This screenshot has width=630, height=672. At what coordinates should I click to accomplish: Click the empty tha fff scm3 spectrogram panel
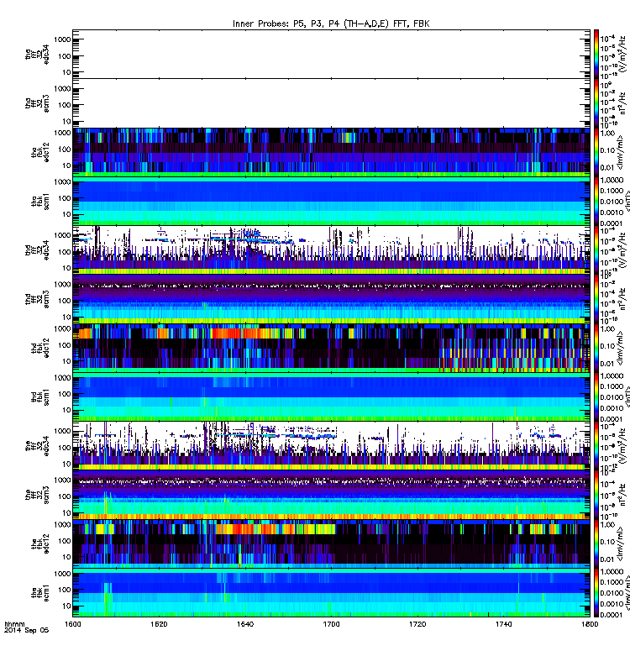coord(331,103)
